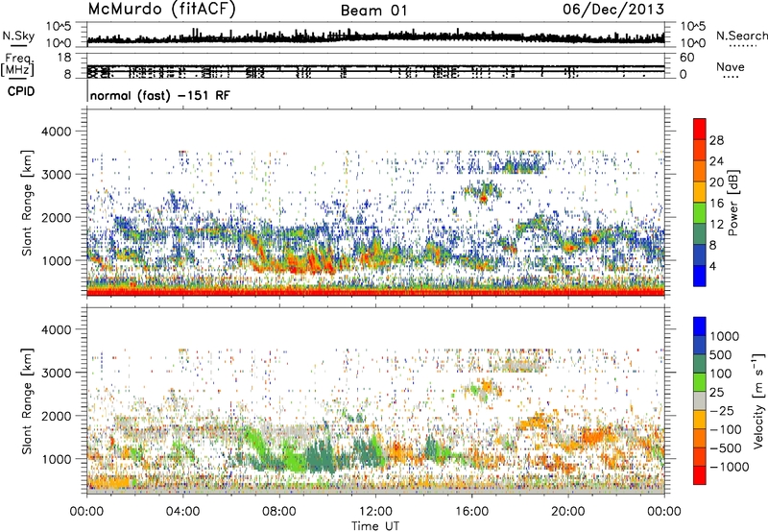Click the 'Velocity [m s-1]' colorbar label
The height and width of the screenshot is (532, 768).
[758, 400]
